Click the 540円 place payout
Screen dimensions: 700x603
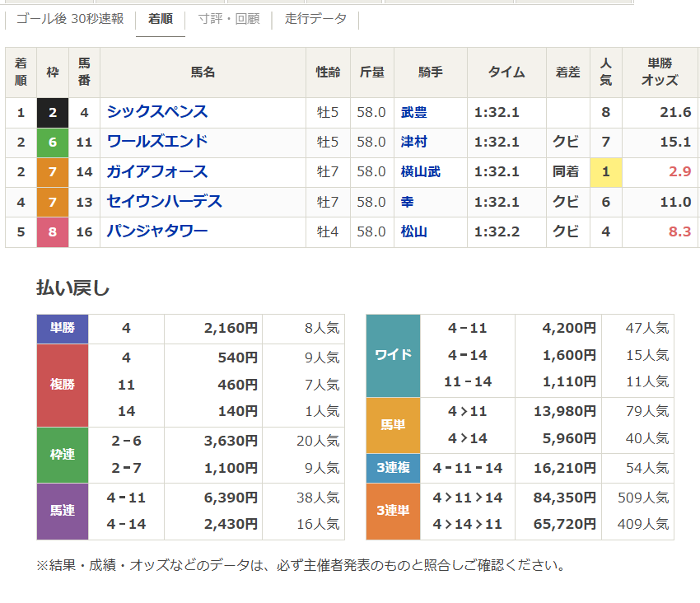(237, 358)
